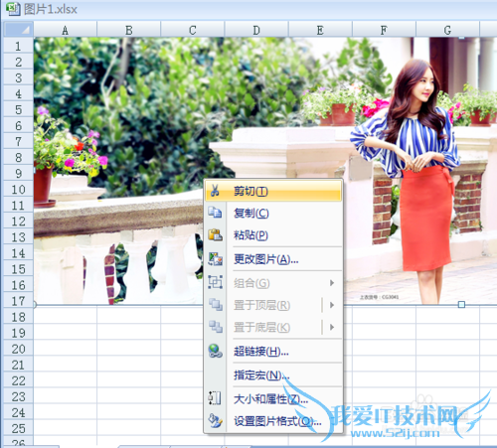Select column B header
The height and width of the screenshot is (448, 497).
tap(129, 30)
